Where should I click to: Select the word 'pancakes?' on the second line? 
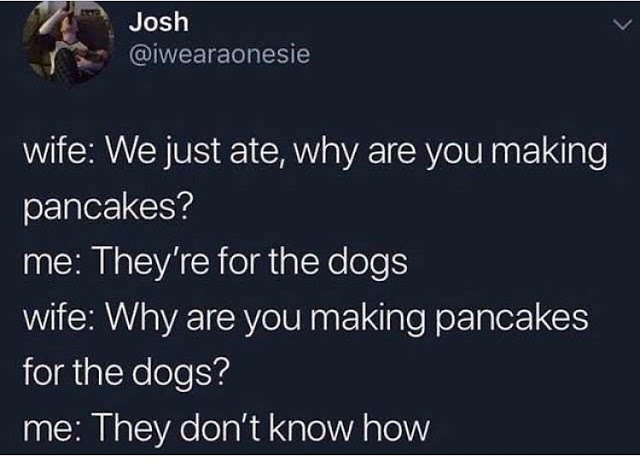(x=107, y=207)
